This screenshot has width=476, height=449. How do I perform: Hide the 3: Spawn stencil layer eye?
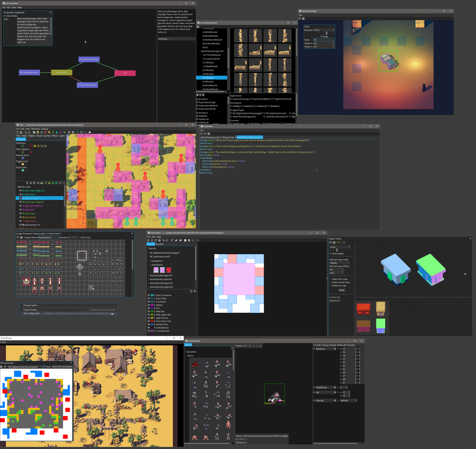[x=149, y=305]
